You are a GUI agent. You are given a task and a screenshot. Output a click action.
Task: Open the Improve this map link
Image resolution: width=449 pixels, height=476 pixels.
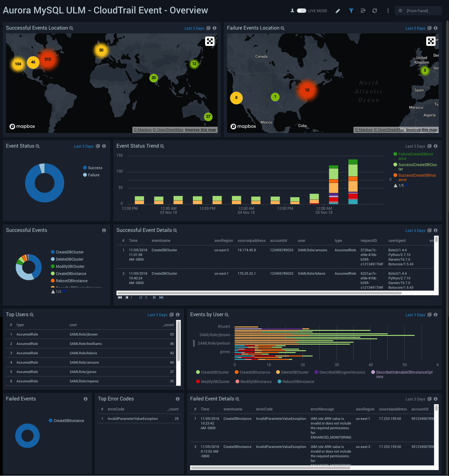pyautogui.click(x=200, y=130)
